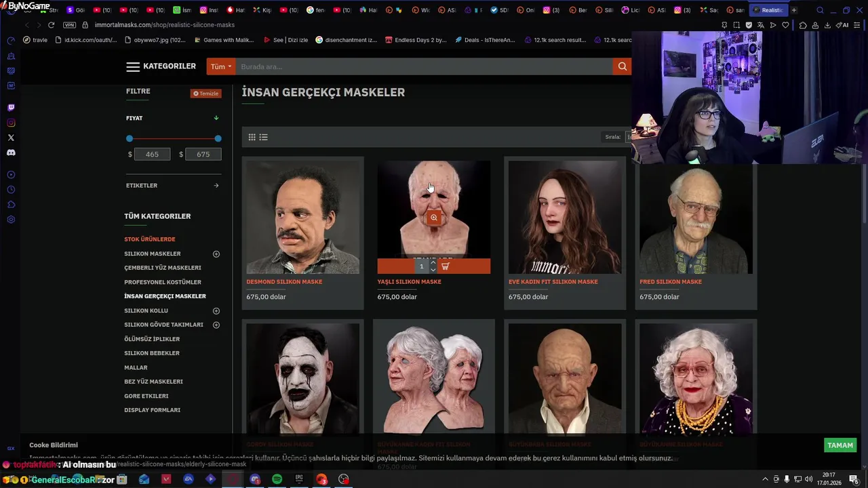Collapse the FIYAT price filter
This screenshot has height=488, width=868.
216,118
